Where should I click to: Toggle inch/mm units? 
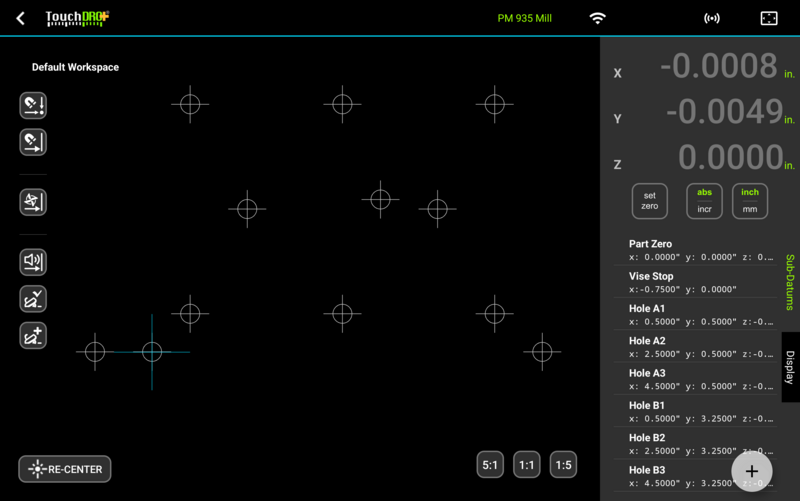[750, 201]
